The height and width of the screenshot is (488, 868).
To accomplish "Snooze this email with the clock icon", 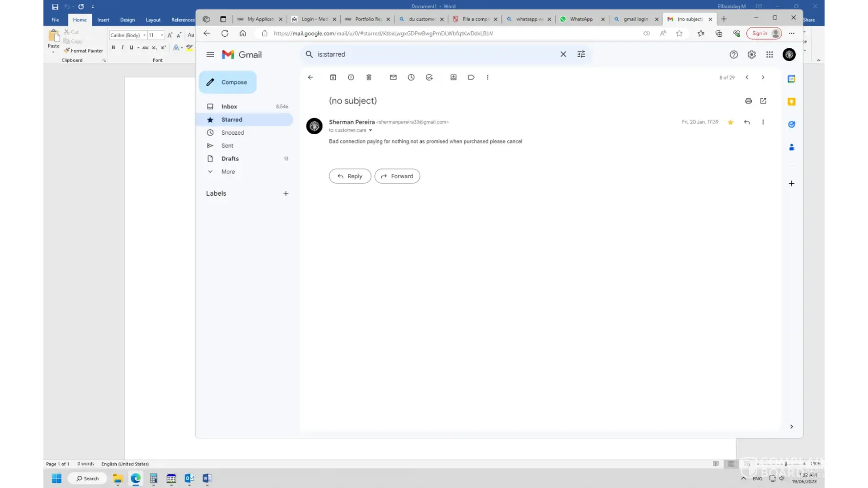I will (x=412, y=77).
